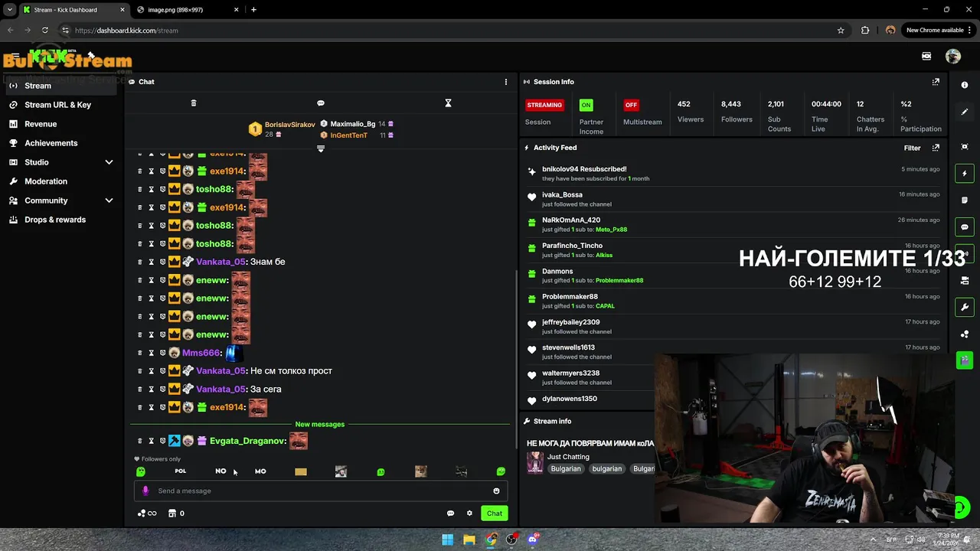Click the chat bubble icon beside settings gear
The image size is (980, 551).
pyautogui.click(x=450, y=514)
